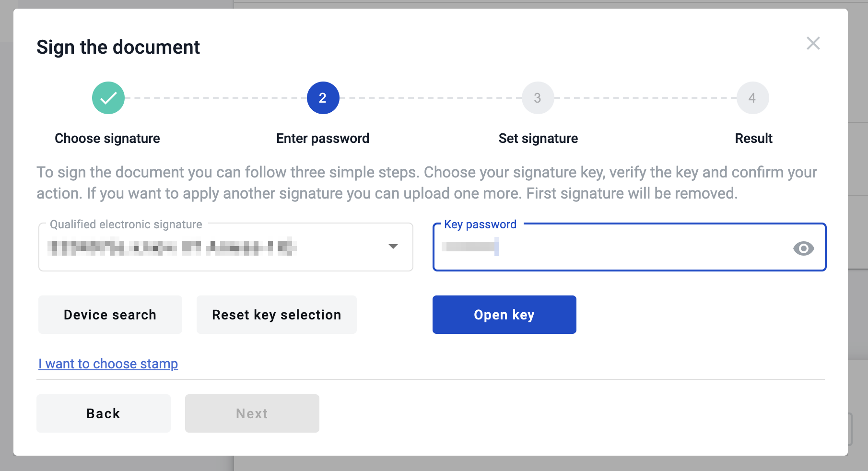The height and width of the screenshot is (471, 868).
Task: Follow the 'I want to choose stamp' link
Action: (108, 364)
